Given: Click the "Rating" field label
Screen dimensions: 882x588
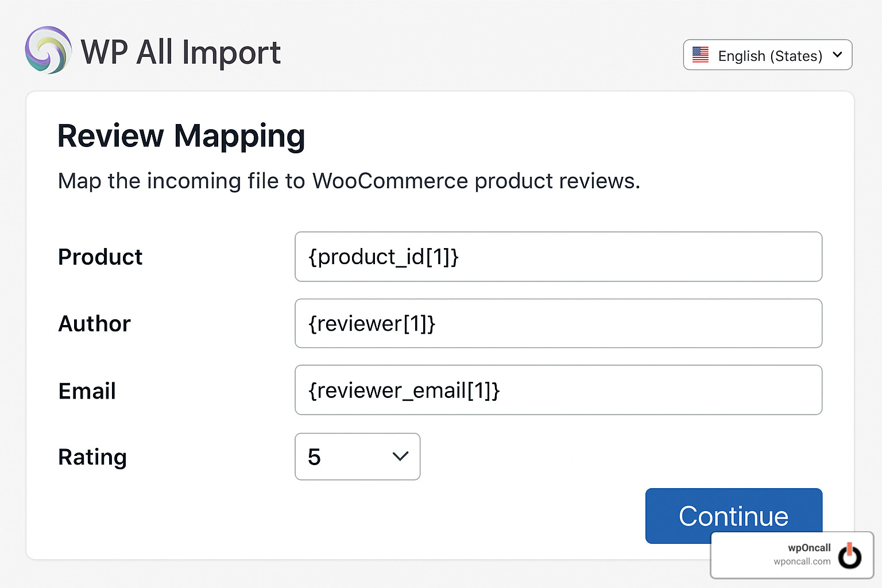Looking at the screenshot, I should 92,457.
